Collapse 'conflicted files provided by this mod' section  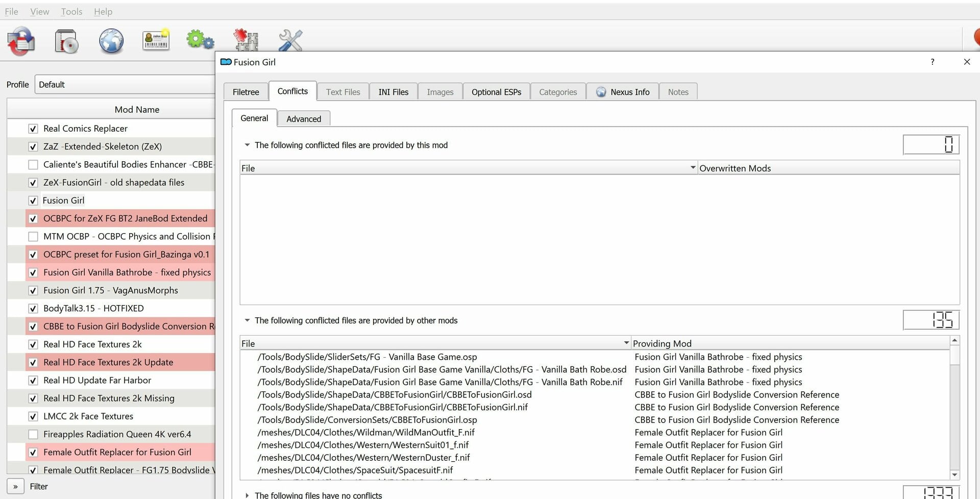(247, 145)
